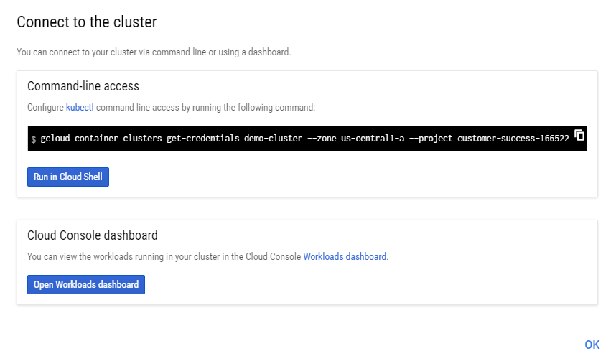The image size is (616, 364).
Task: Click the word "Configure" before the kubectl link
Action: [x=45, y=108]
